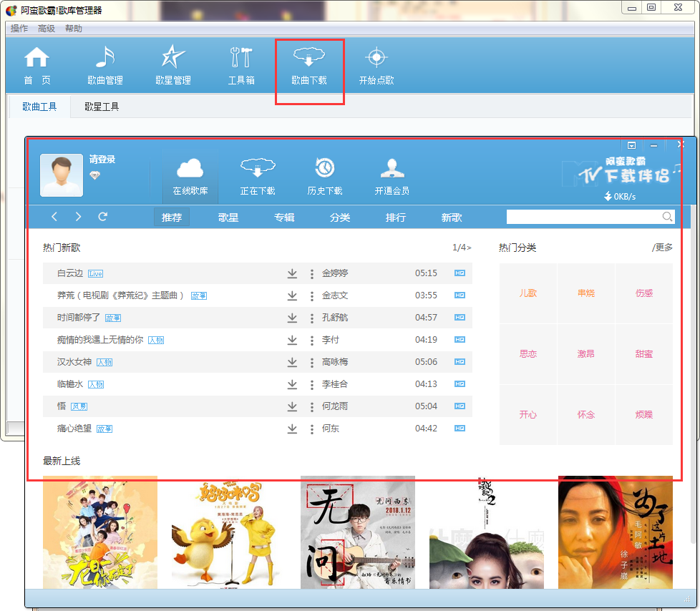Open the 高级 menu

click(47, 29)
